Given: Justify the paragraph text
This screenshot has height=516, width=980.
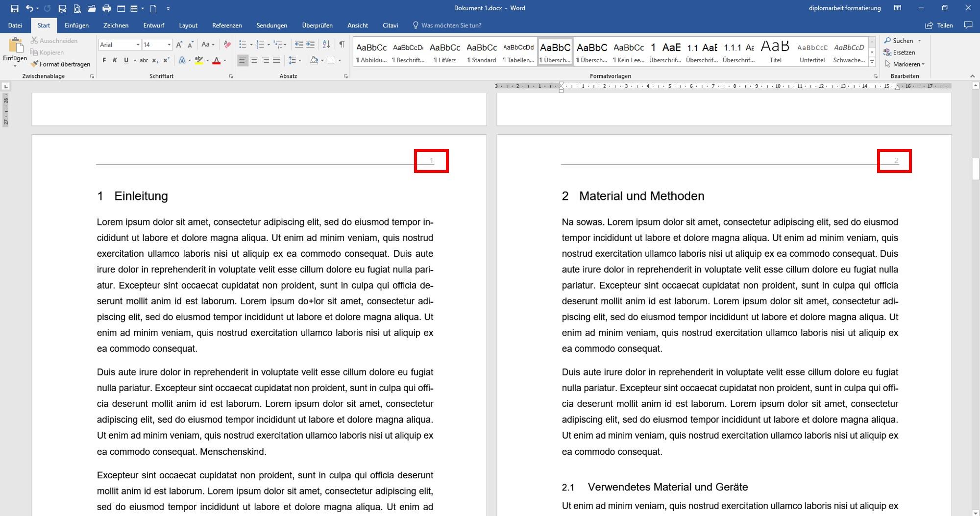Looking at the screenshot, I should click(x=276, y=60).
